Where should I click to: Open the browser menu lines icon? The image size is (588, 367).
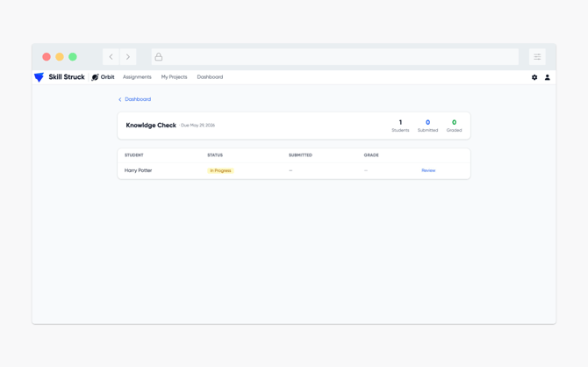click(x=537, y=57)
